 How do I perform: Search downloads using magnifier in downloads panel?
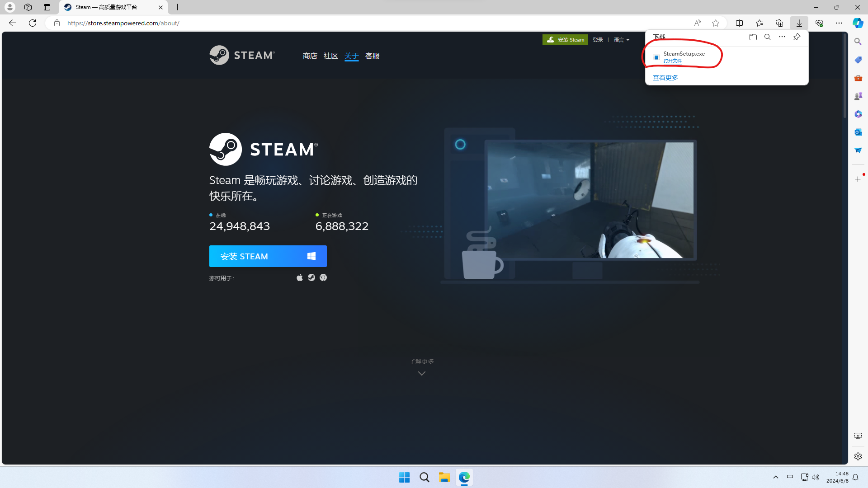[768, 37]
